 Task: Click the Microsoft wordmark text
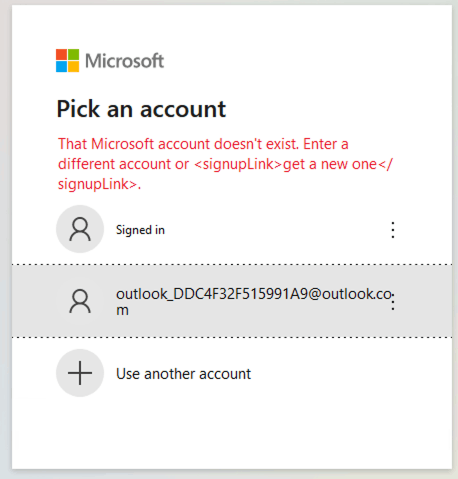click(125, 61)
